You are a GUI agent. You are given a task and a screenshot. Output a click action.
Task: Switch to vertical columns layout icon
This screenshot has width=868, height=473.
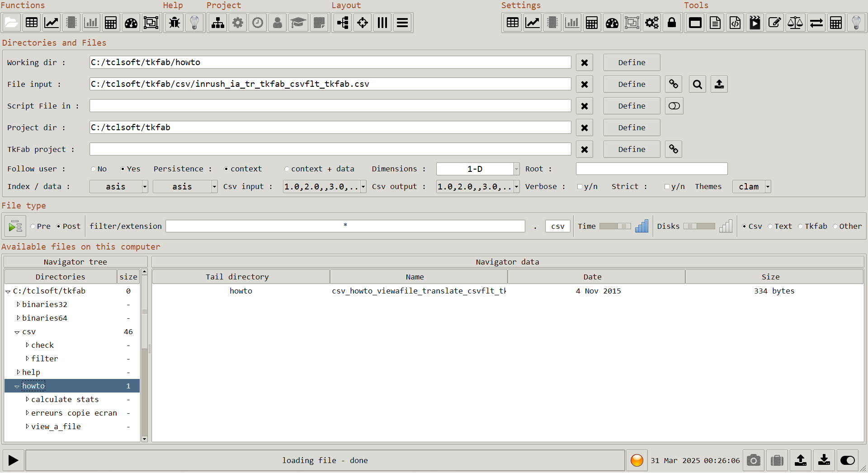pos(382,23)
